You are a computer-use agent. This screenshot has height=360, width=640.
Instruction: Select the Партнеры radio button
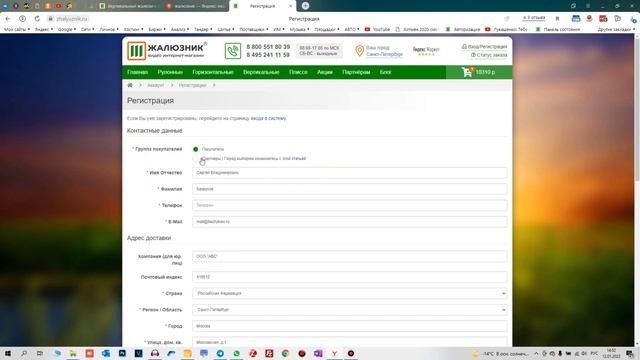[x=196, y=158]
